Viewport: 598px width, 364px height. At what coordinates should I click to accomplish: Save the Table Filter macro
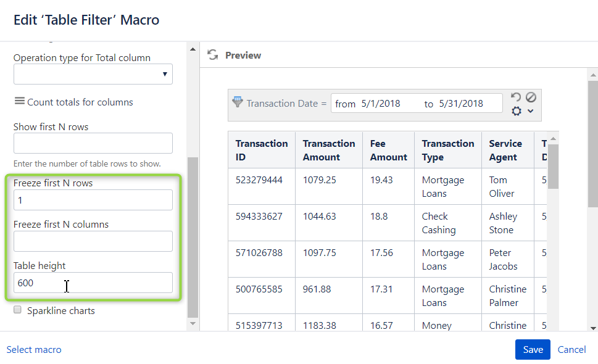click(x=533, y=349)
